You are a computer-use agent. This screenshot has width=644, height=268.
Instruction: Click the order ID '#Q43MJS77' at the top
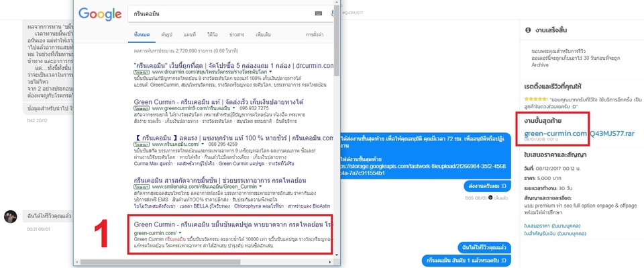click(x=353, y=13)
